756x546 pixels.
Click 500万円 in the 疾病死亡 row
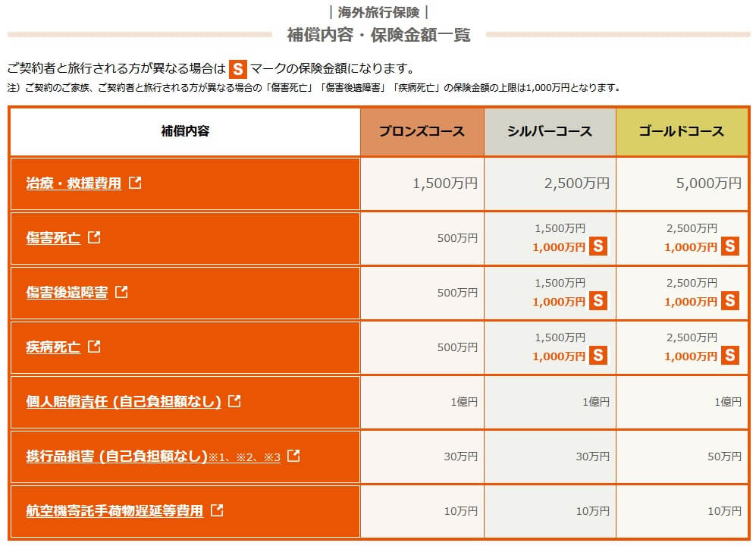coord(457,347)
